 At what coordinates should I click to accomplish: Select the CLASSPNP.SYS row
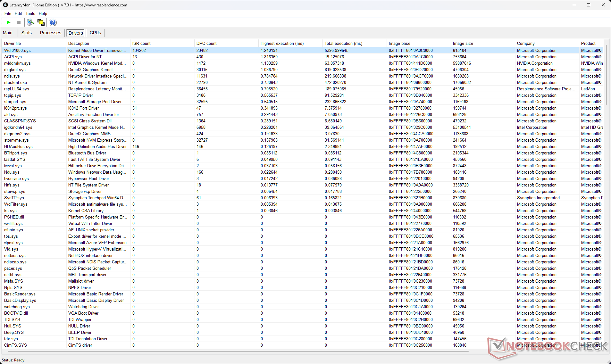[x=303, y=121]
